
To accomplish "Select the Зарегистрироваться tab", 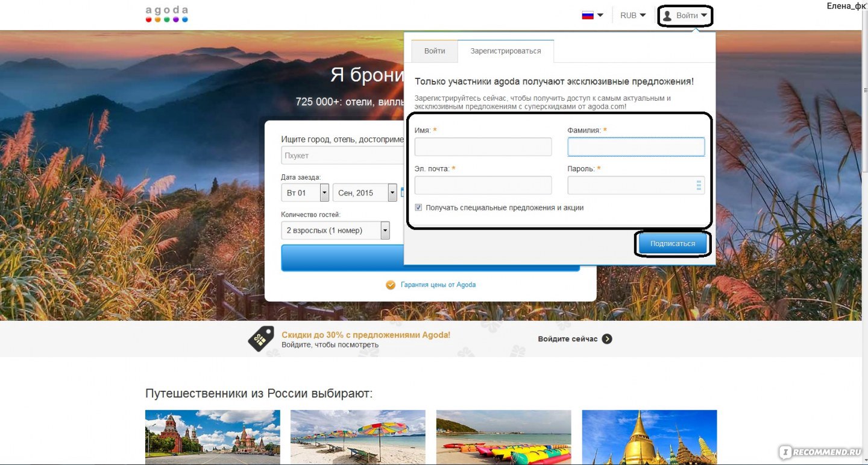I will coord(506,51).
